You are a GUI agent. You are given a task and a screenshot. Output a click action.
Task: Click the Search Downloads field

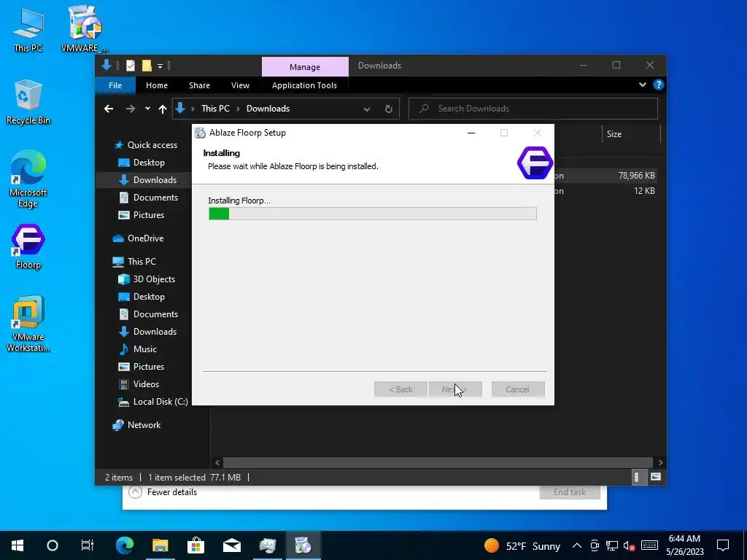coord(533,109)
